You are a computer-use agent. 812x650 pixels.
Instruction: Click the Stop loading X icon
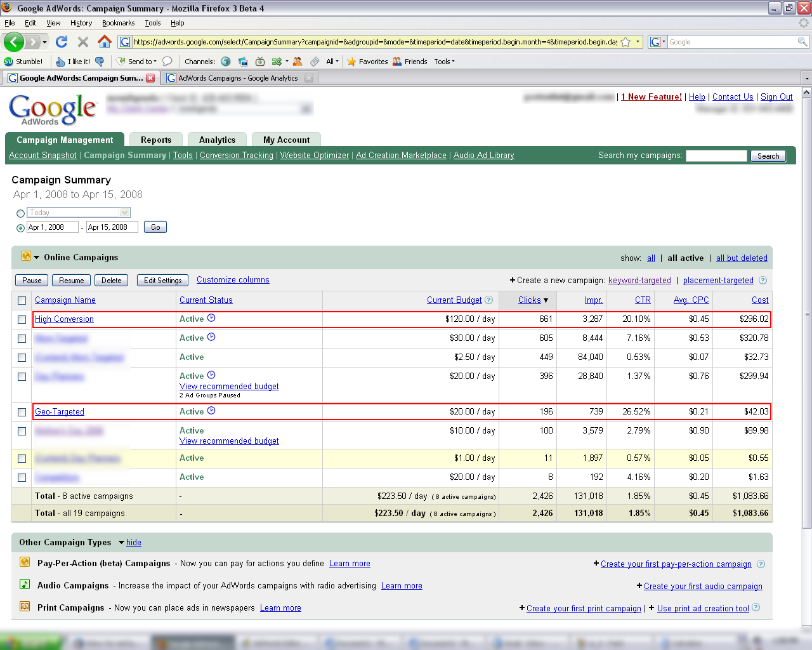click(83, 42)
